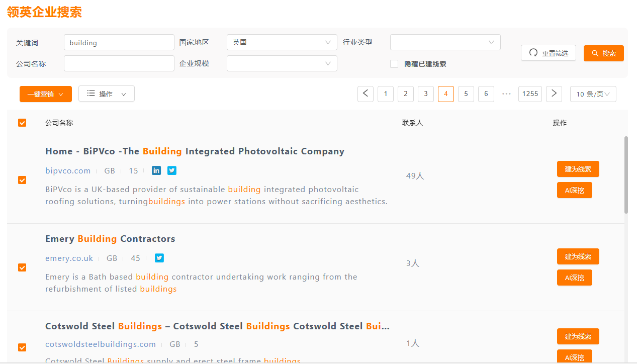Screen dimensions: 637x364
Task: Click the 重置筛选 reset button
Action: [549, 53]
